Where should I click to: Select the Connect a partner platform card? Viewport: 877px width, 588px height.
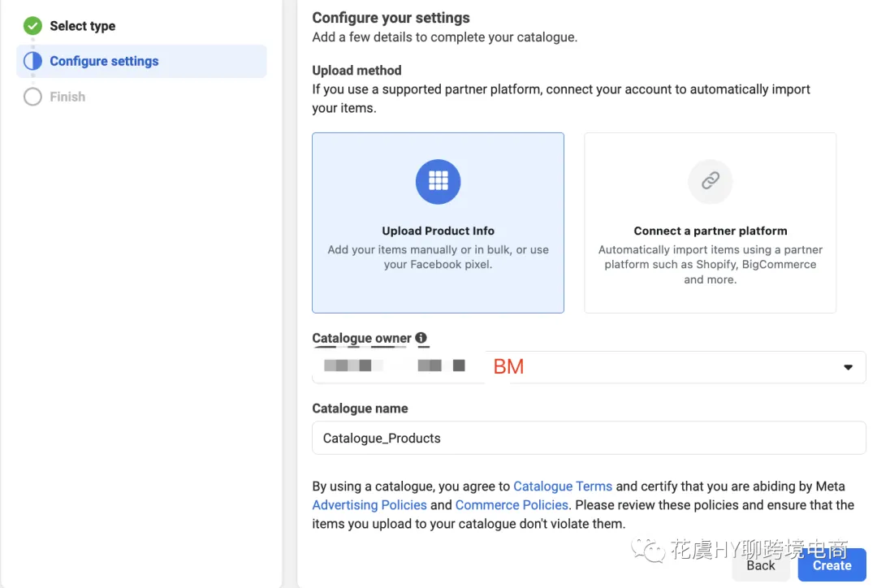710,223
